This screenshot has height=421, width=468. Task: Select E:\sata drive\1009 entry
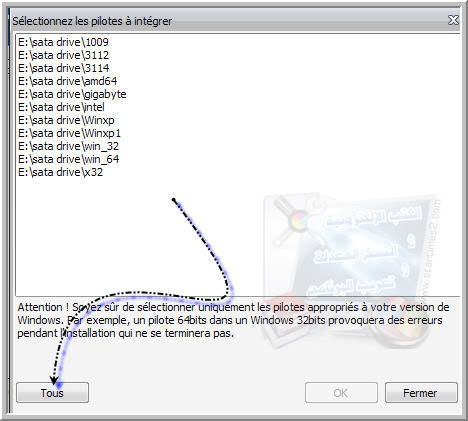click(x=63, y=42)
